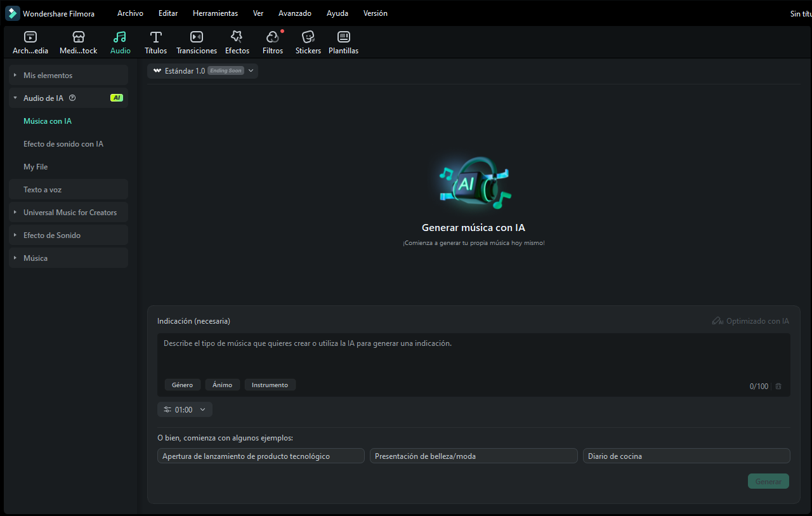Open the Ayuda menu
This screenshot has height=516, width=812.
337,13
